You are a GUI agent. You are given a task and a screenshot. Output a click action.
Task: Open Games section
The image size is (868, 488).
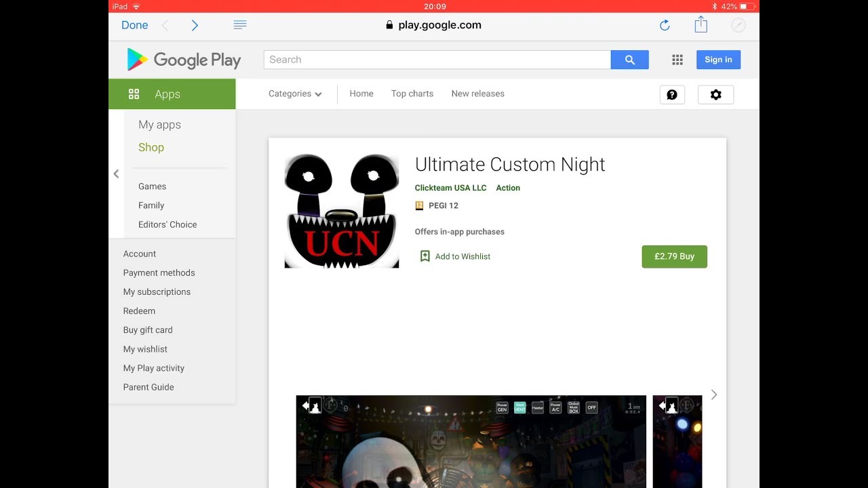coord(152,186)
